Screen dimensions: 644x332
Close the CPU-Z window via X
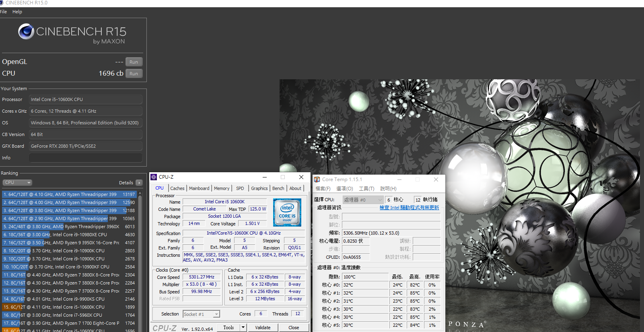coord(301,177)
